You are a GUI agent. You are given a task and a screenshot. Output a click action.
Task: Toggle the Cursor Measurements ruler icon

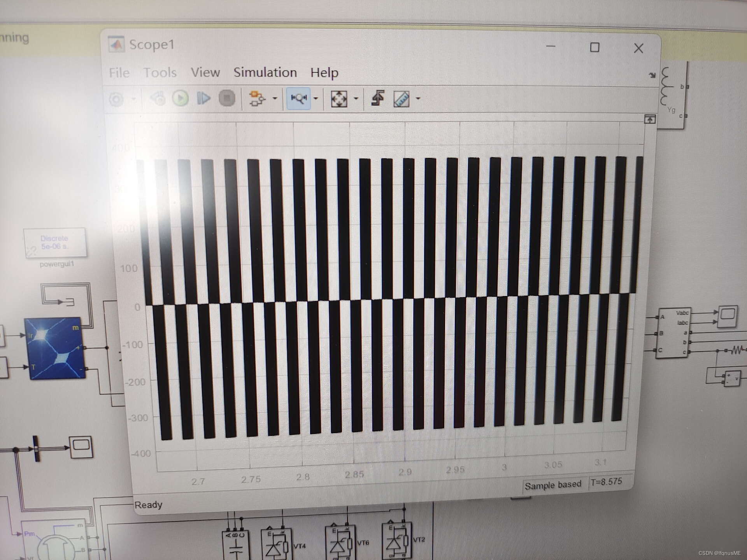click(x=402, y=99)
